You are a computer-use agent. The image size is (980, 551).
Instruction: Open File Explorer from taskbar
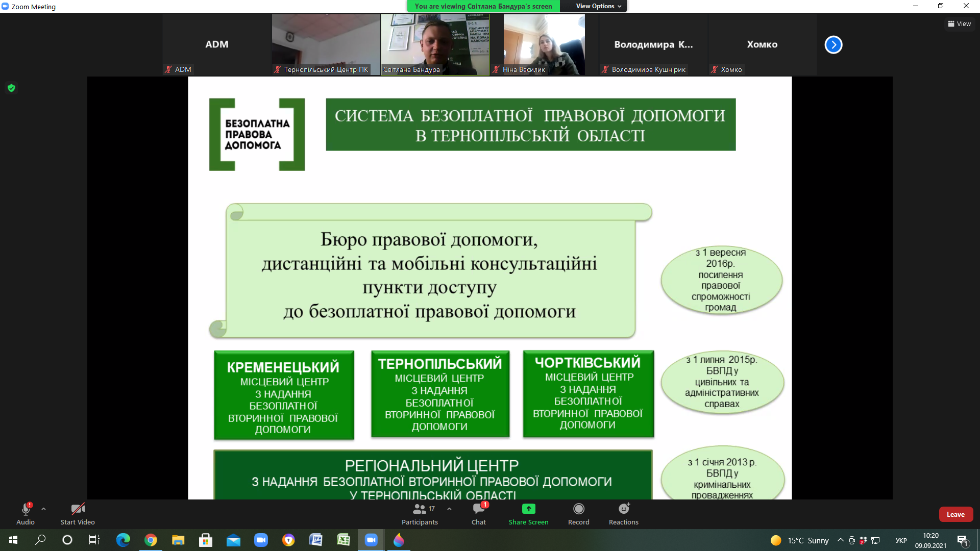coord(178,540)
